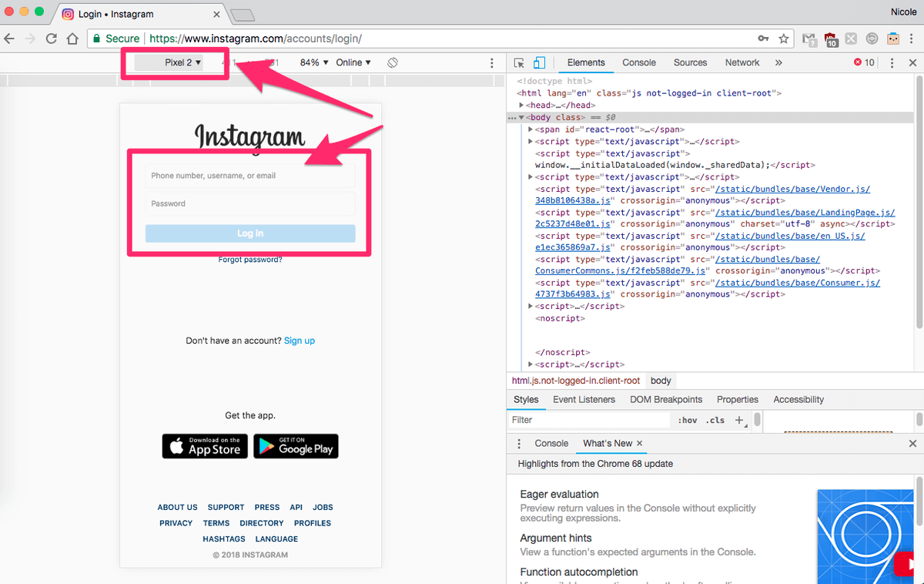Toggle the .cls element classes pane

[x=715, y=420]
